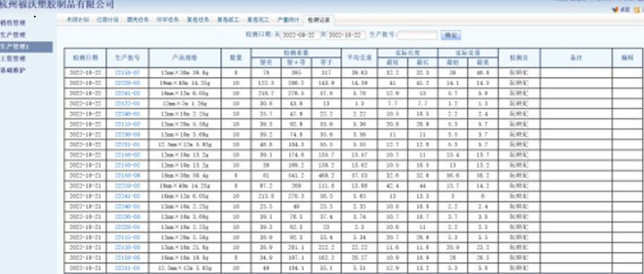Switch to the 已排计划 tab
This screenshot has width=644, height=274.
[x=108, y=19]
